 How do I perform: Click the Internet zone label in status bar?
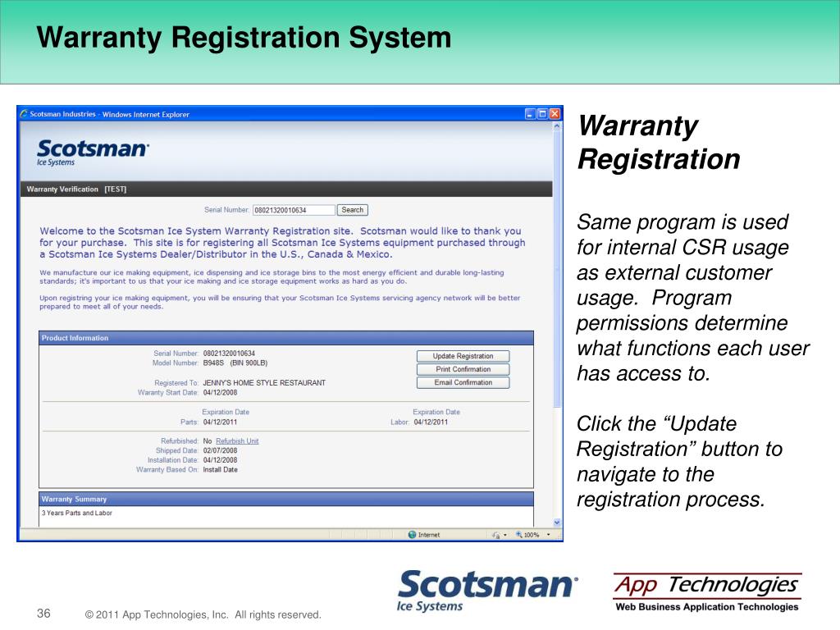[428, 535]
